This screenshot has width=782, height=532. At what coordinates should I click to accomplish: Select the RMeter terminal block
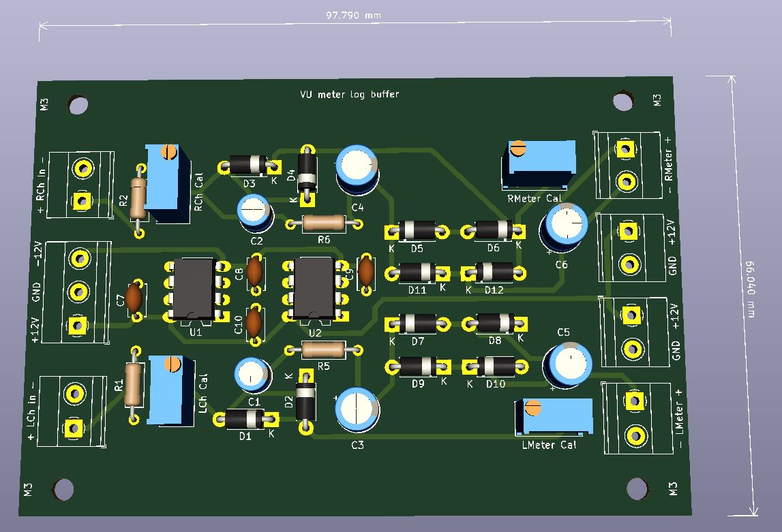[627, 165]
